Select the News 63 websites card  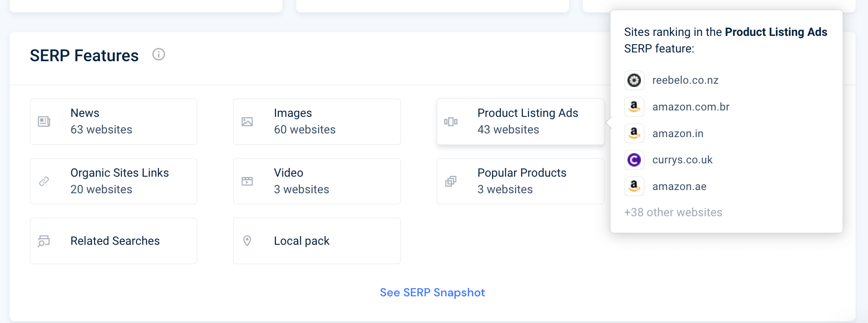113,121
